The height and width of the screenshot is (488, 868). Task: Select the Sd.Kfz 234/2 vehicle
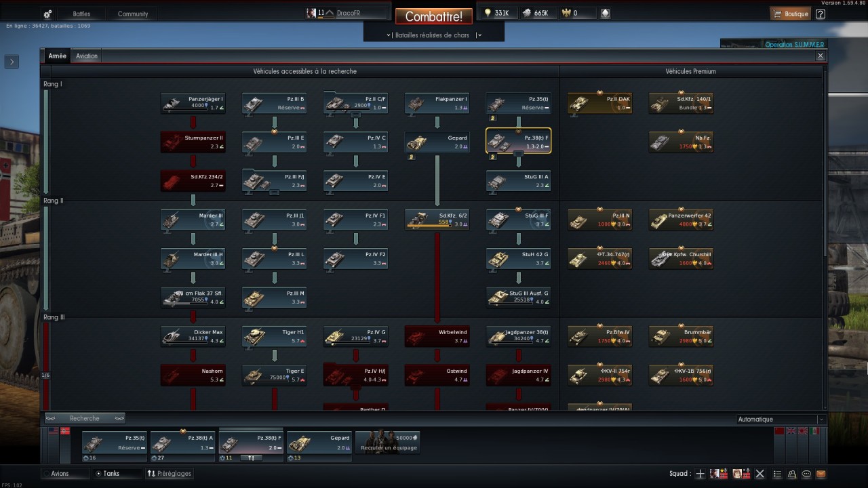[x=193, y=180]
